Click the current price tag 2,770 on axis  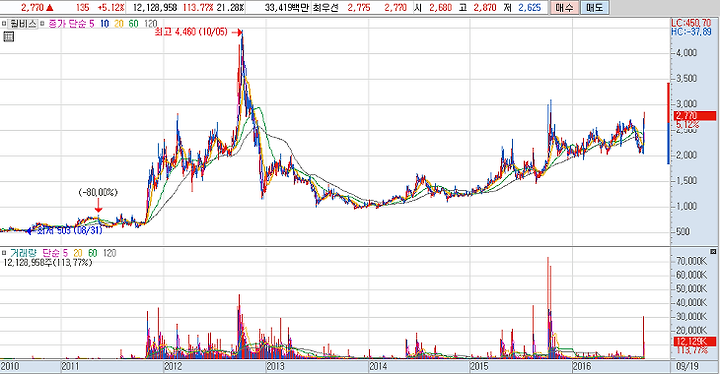pyautogui.click(x=695, y=115)
